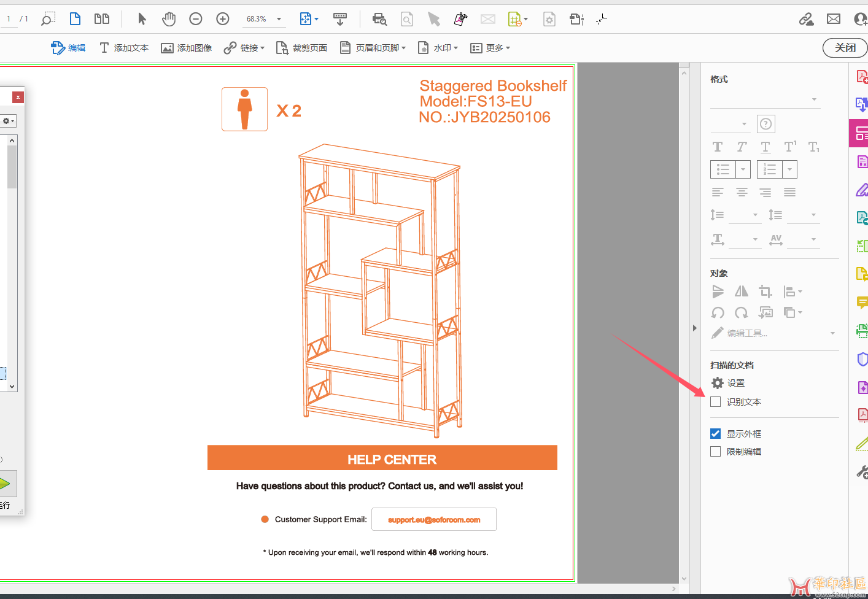868x599 pixels.
Task: Click the send by email envelope icon
Action: click(834, 19)
